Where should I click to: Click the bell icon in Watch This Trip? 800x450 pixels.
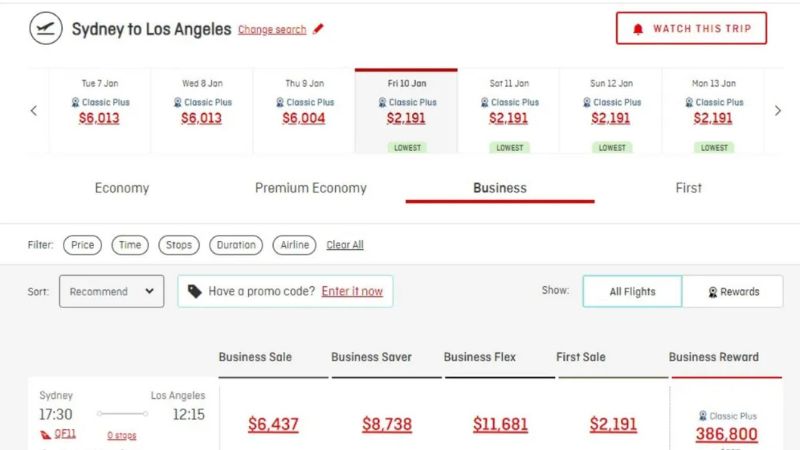[x=638, y=29]
